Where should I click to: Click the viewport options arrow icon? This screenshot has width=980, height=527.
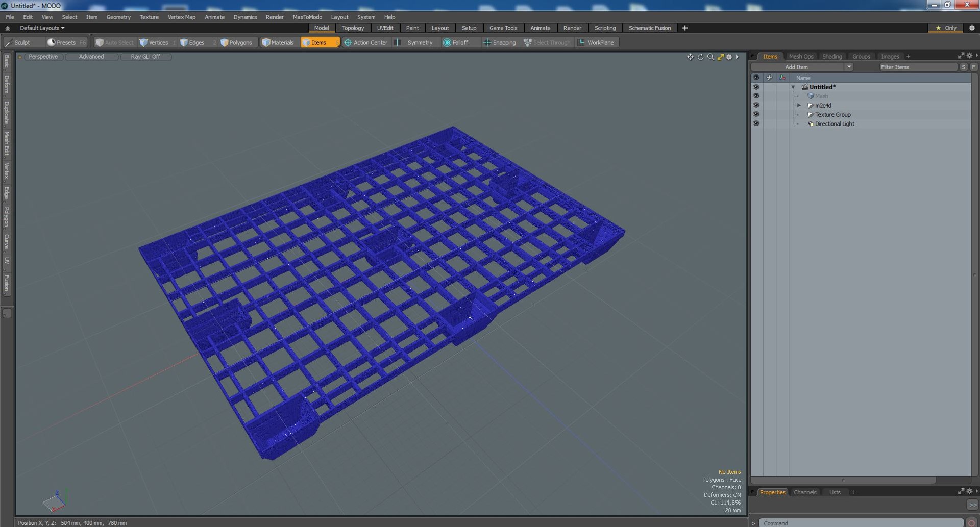pos(737,57)
